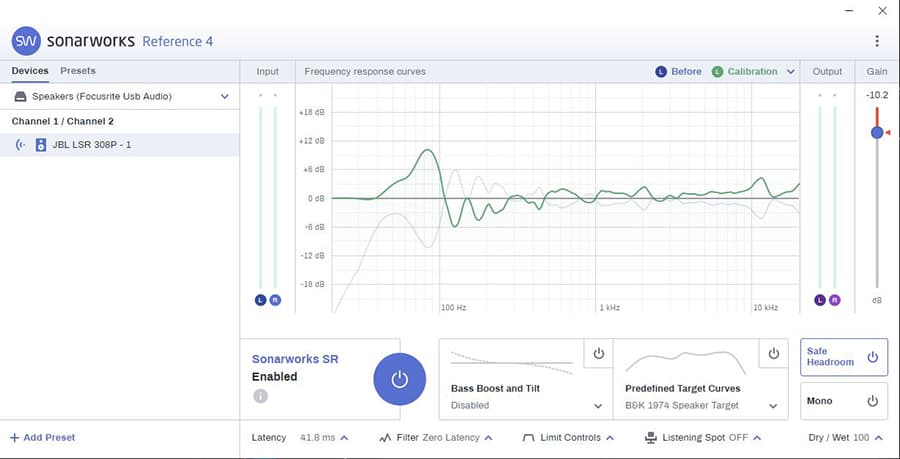
Task: Click the blue speaker icon for JBL LSR 308P
Action: (41, 145)
